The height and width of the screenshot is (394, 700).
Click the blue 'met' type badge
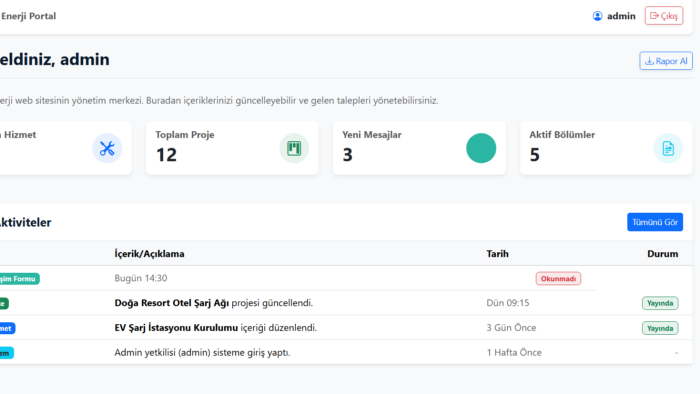tap(7, 328)
